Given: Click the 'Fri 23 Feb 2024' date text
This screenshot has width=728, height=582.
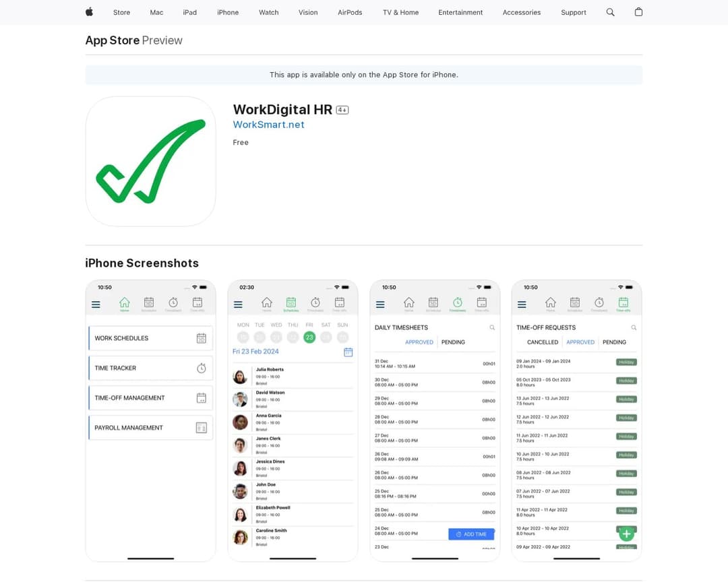Looking at the screenshot, I should pyautogui.click(x=255, y=352).
